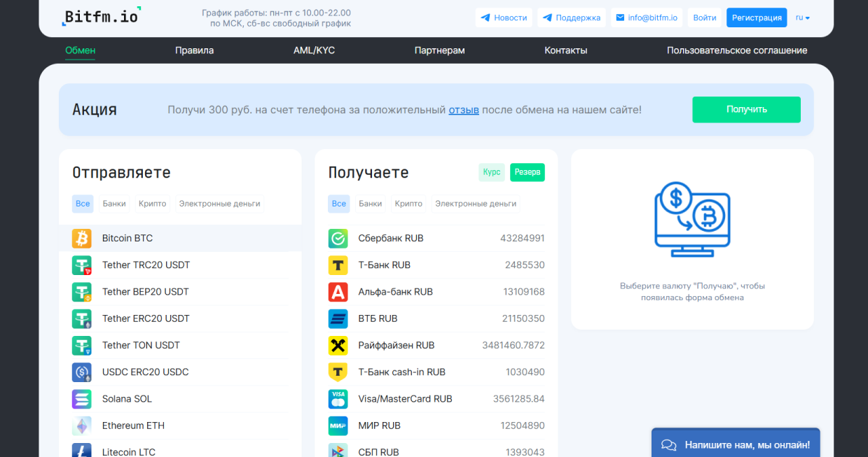Click the Litecoin LTC icon

82,450
